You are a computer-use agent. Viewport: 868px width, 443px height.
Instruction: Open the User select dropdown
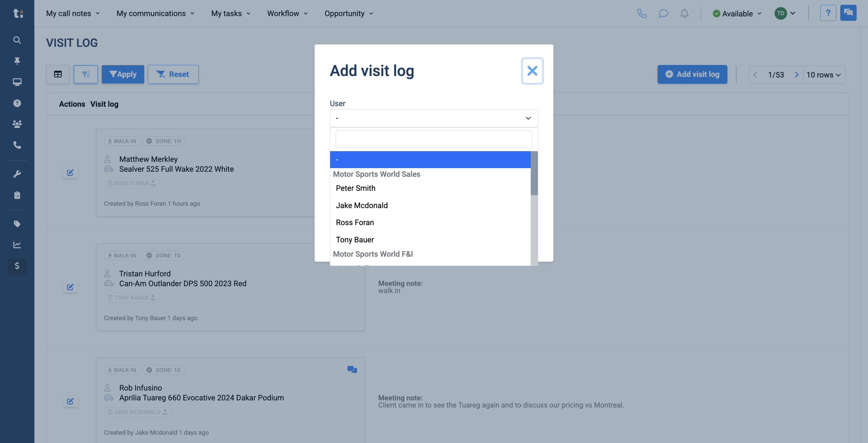[x=434, y=118]
